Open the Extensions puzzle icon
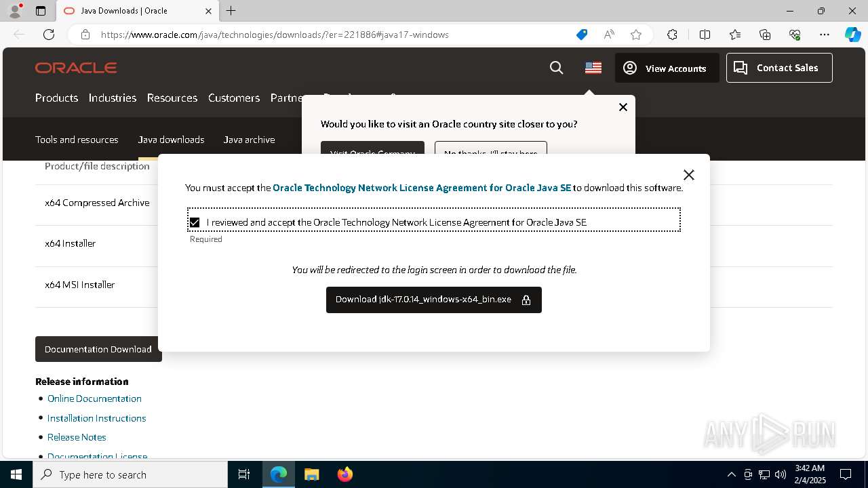 coord(672,35)
